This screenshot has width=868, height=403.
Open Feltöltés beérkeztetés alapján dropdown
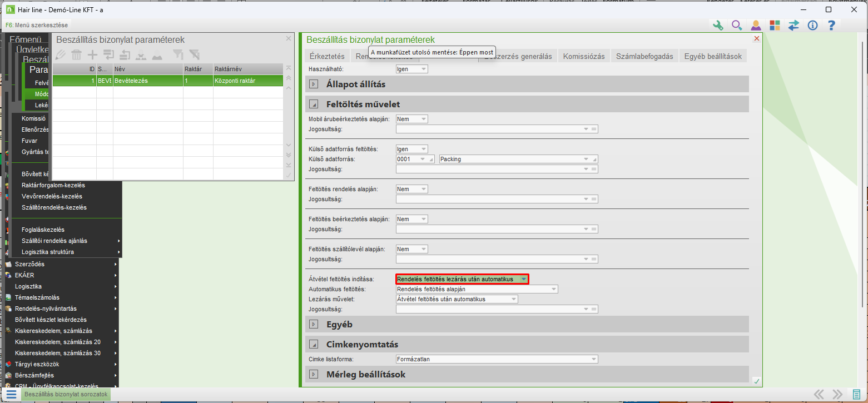coord(424,219)
